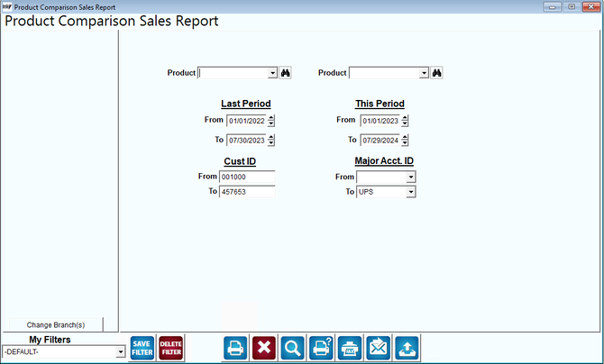
Task: Email the report with the envelope icon
Action: pos(379,348)
